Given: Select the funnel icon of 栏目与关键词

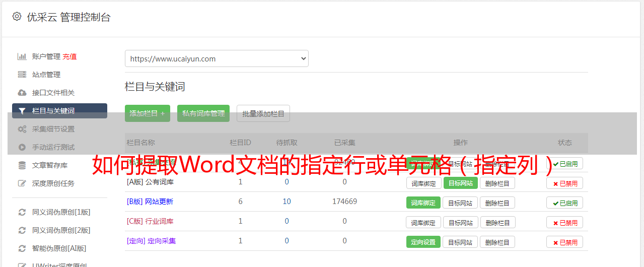Looking at the screenshot, I should click(x=22, y=111).
